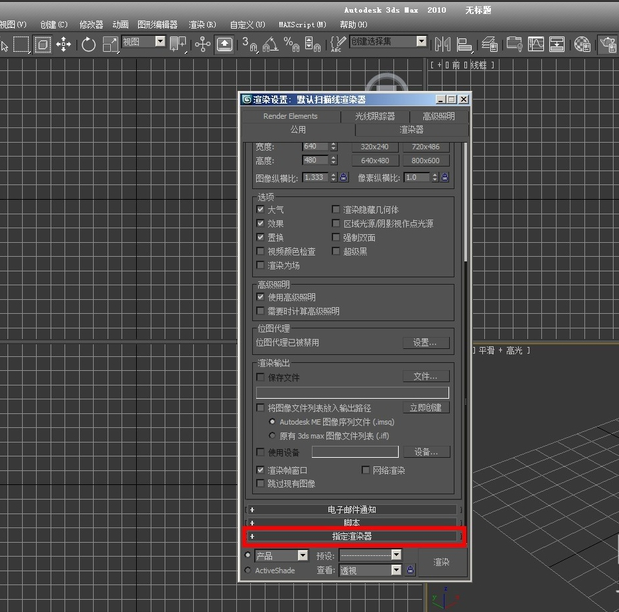Image resolution: width=619 pixels, height=612 pixels.
Task: Click the Mirror tool icon
Action: (443, 44)
